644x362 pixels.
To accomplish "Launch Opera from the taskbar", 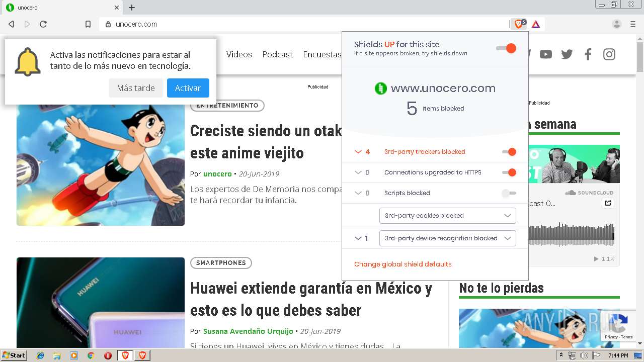I will click(108, 355).
